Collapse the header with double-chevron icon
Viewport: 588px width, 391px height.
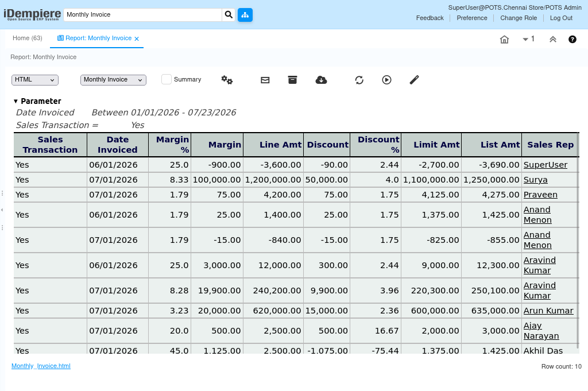pos(553,40)
